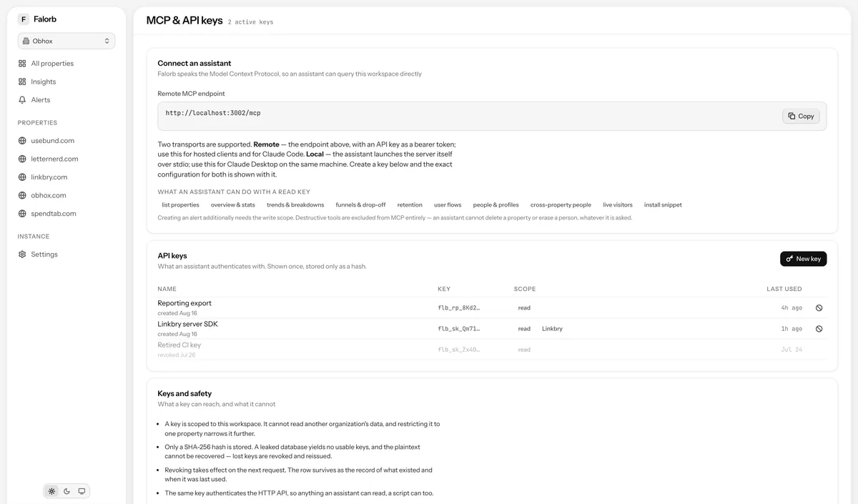Click the 'MCP & API keys' page title

184,21
